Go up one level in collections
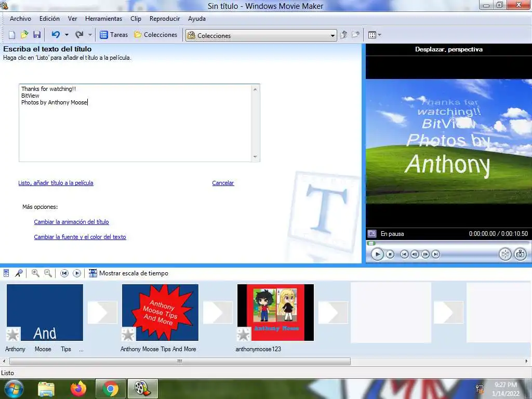This screenshot has width=532, height=399. pyautogui.click(x=344, y=35)
